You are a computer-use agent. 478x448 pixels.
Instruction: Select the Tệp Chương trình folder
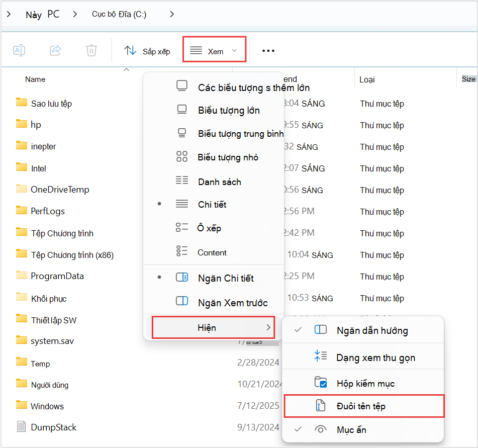tap(55, 233)
